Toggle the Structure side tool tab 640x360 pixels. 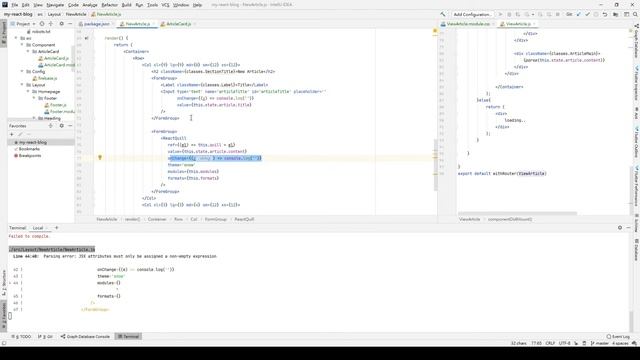pos(4,283)
